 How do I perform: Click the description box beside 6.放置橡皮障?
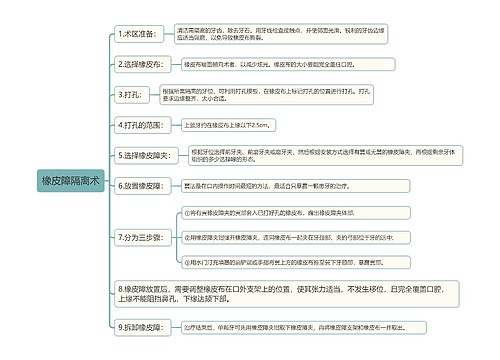[x=295, y=186]
